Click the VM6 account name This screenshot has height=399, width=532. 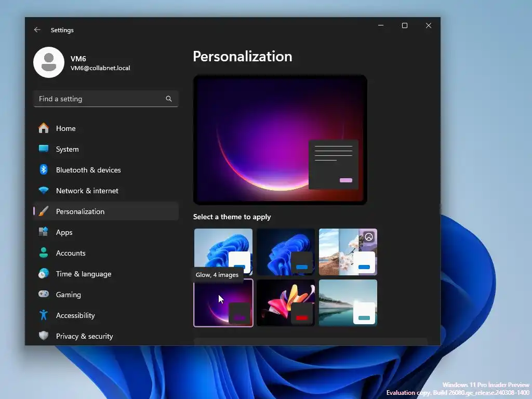click(78, 59)
